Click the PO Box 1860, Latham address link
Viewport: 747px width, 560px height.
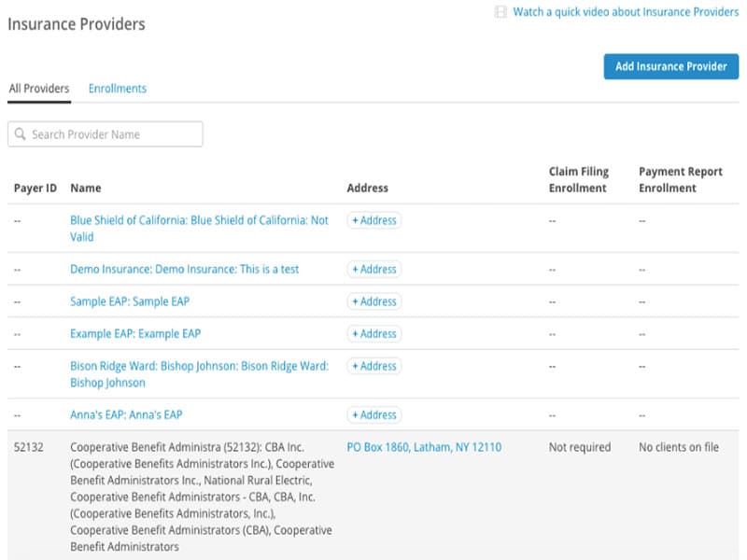(424, 448)
